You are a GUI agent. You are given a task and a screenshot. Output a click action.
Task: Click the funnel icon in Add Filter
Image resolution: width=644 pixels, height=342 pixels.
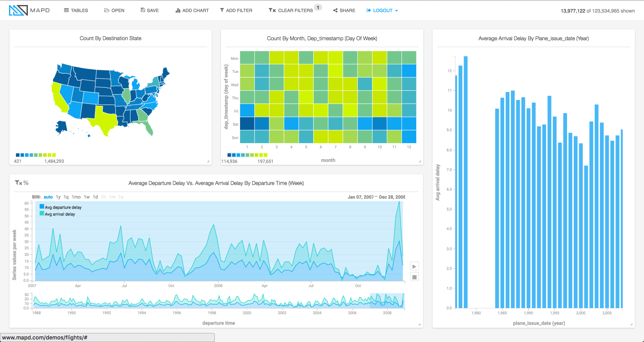[222, 10]
